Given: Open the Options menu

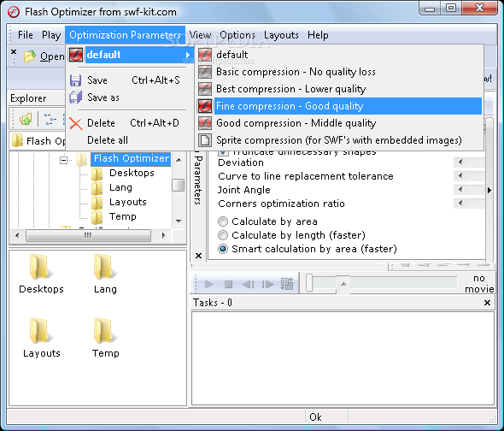Looking at the screenshot, I should [x=237, y=35].
